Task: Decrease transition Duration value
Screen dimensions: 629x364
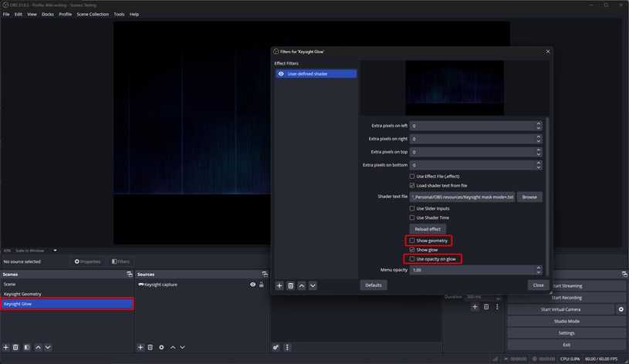Action: [x=498, y=298]
